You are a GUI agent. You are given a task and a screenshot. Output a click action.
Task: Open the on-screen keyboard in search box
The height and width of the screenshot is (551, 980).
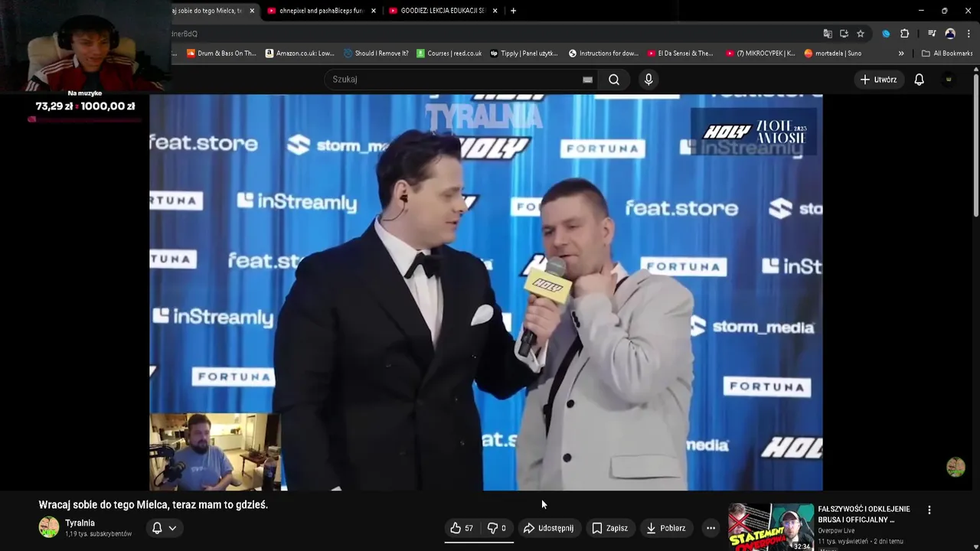587,80
